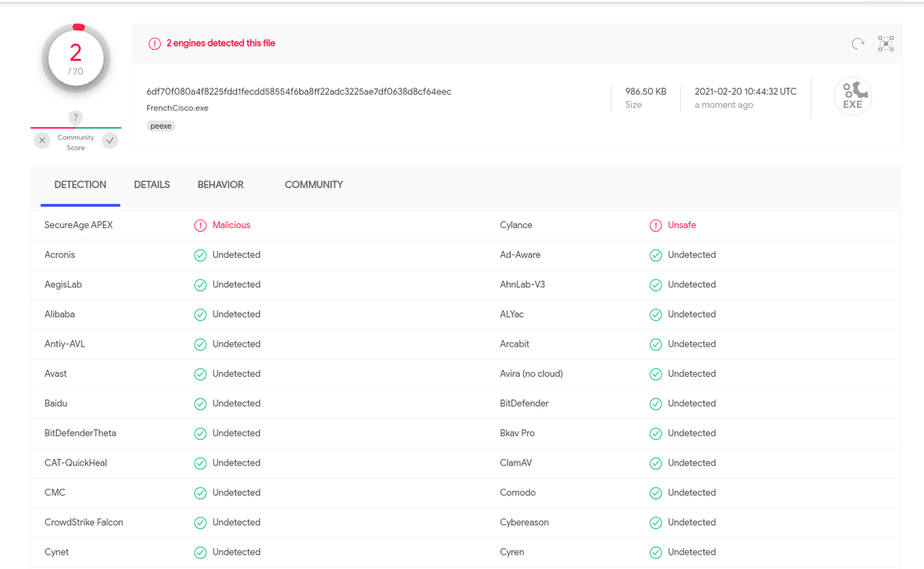The width and height of the screenshot is (924, 569).
Task: Click the FrenchCisco.exe file name
Action: 178,108
